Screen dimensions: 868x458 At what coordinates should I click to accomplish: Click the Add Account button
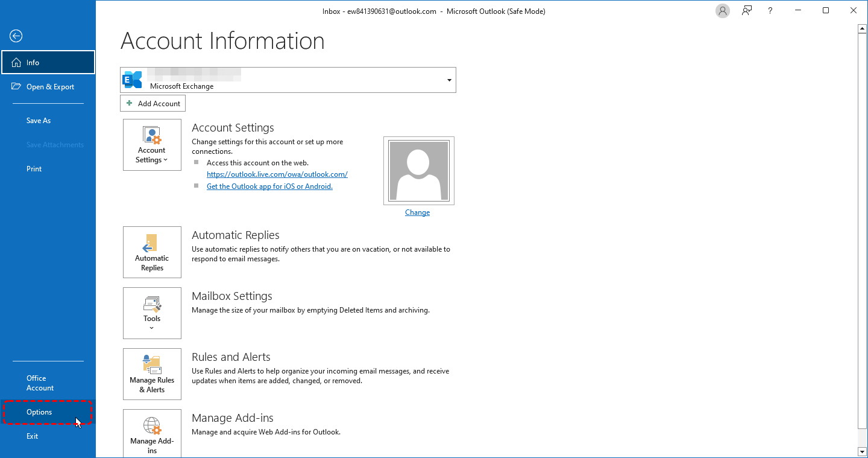[x=153, y=104]
